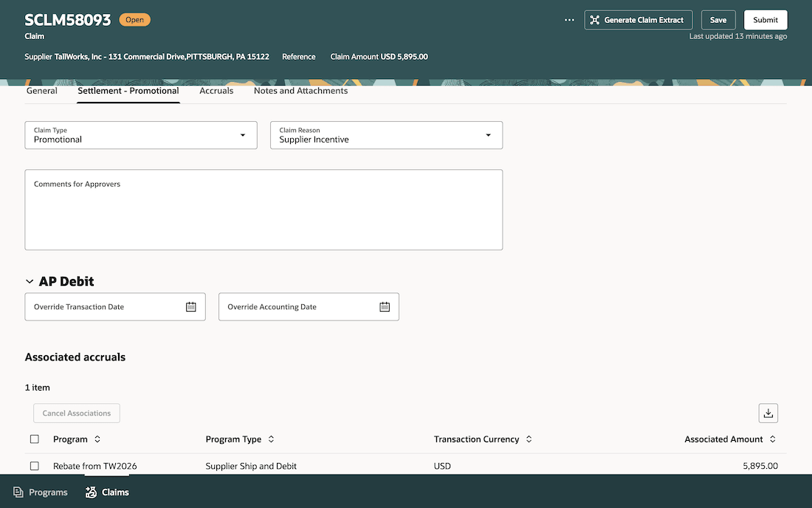Click the Associated accruals heading
812x508 pixels.
75,357
